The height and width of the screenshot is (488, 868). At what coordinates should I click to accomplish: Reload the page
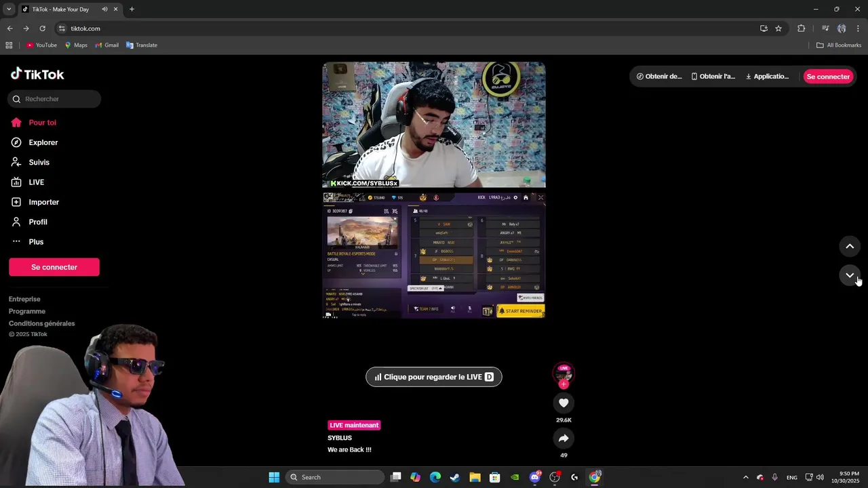click(42, 28)
